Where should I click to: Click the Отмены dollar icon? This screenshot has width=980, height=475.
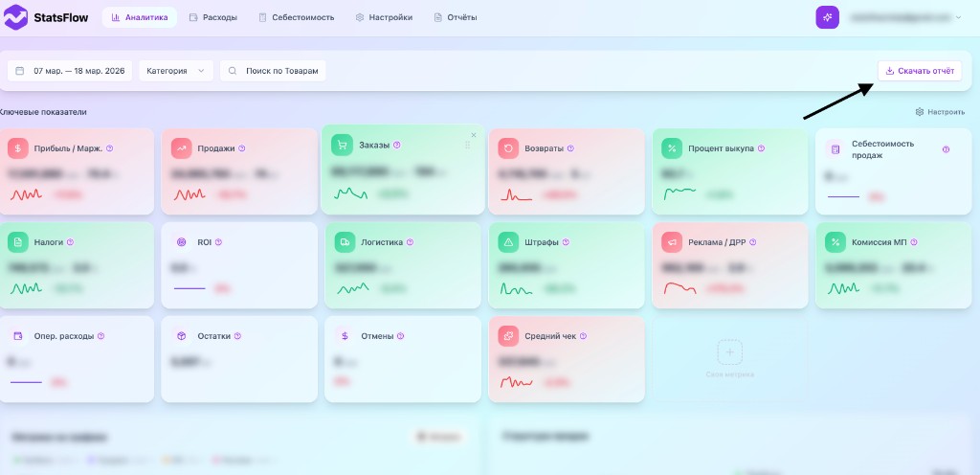click(x=345, y=335)
